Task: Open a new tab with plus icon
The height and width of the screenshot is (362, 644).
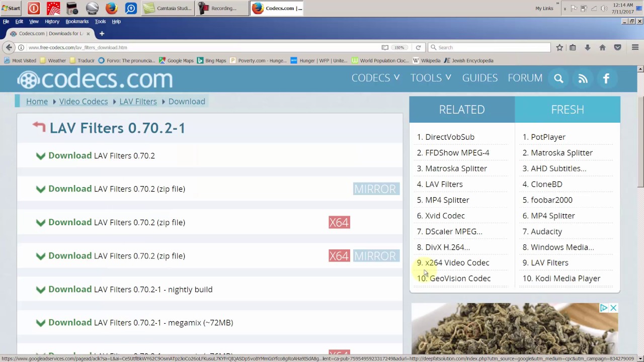Action: click(x=102, y=33)
